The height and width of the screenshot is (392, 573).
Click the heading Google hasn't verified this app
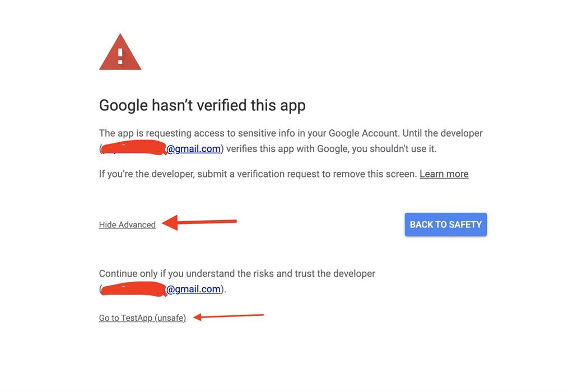click(x=202, y=106)
